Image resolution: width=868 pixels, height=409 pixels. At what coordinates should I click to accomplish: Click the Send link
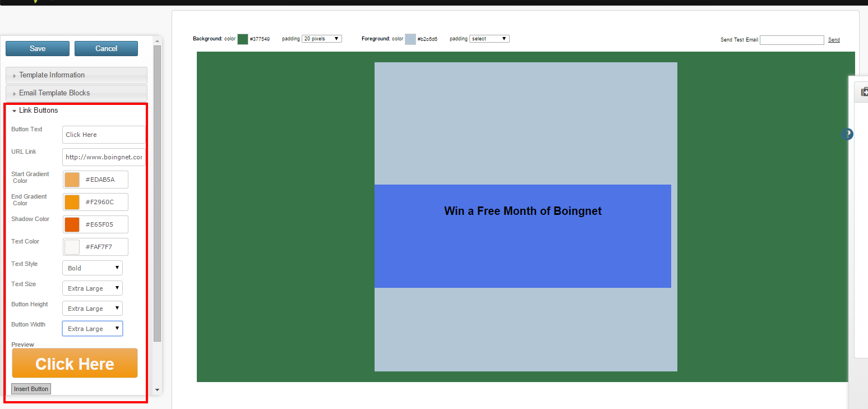click(834, 40)
